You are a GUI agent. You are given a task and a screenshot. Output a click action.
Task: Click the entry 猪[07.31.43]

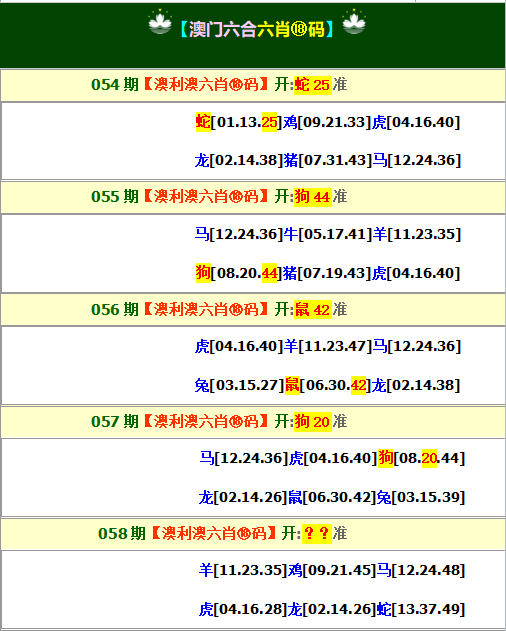(x=328, y=160)
